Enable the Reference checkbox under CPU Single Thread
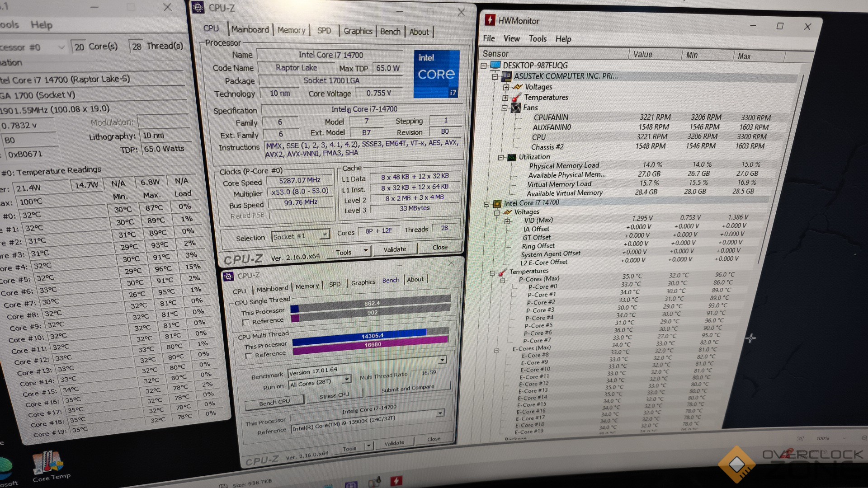The height and width of the screenshot is (488, 868). [246, 322]
